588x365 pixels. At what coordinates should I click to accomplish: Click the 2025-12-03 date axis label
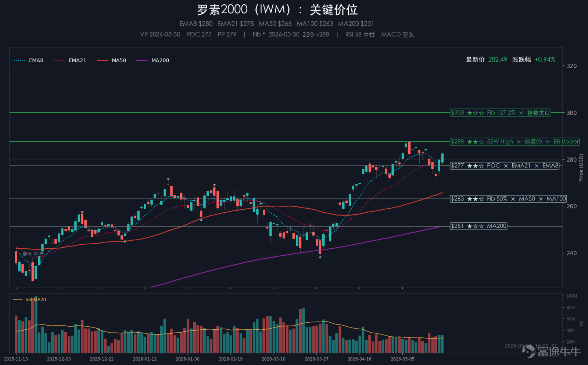pos(59,359)
